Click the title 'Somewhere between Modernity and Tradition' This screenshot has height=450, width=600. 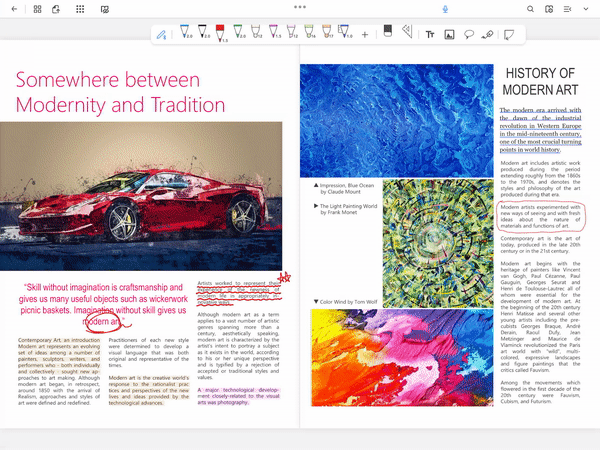[120, 92]
